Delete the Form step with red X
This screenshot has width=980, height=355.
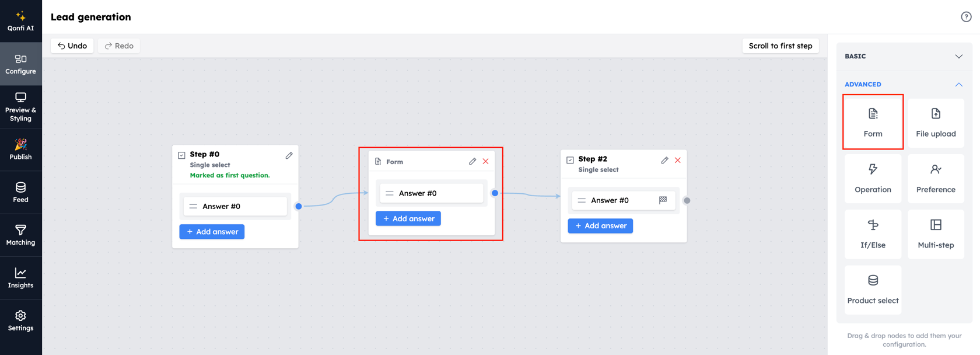point(485,161)
